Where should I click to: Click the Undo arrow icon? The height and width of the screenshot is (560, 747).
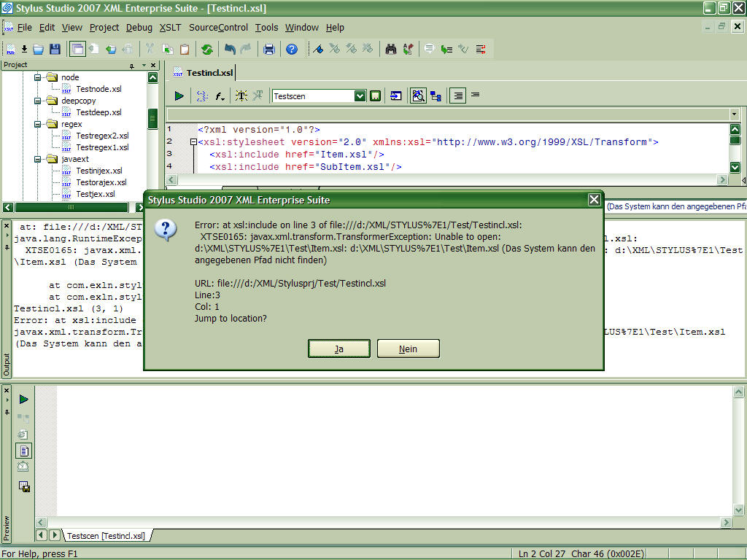[x=230, y=50]
